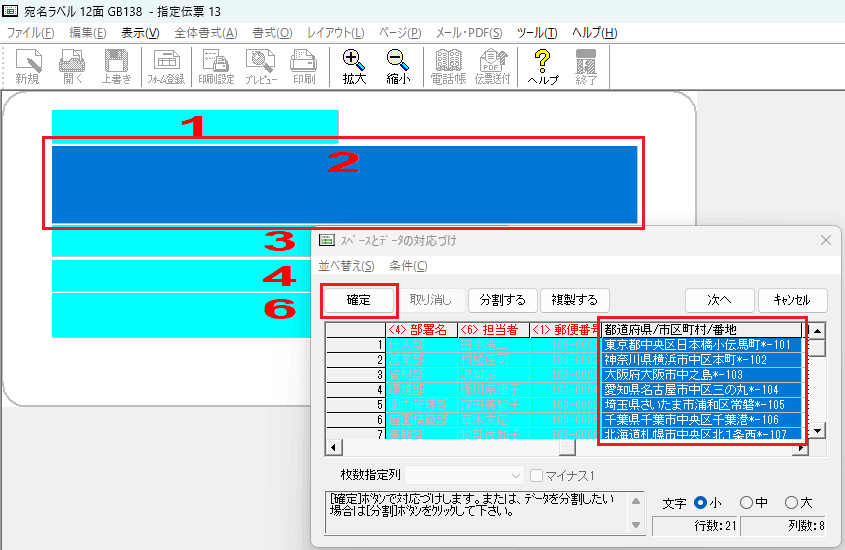This screenshot has height=550, width=845.
Task: Click the 伝票送付 PDF icon
Action: click(x=493, y=67)
